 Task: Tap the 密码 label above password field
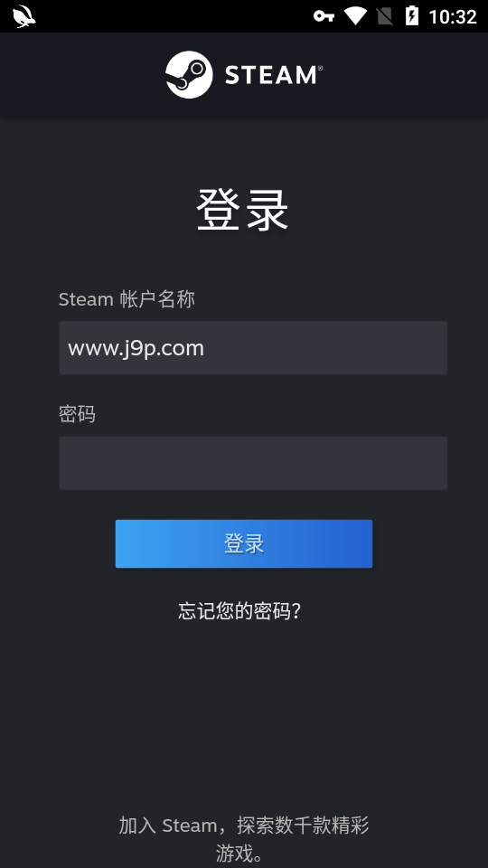(x=77, y=413)
